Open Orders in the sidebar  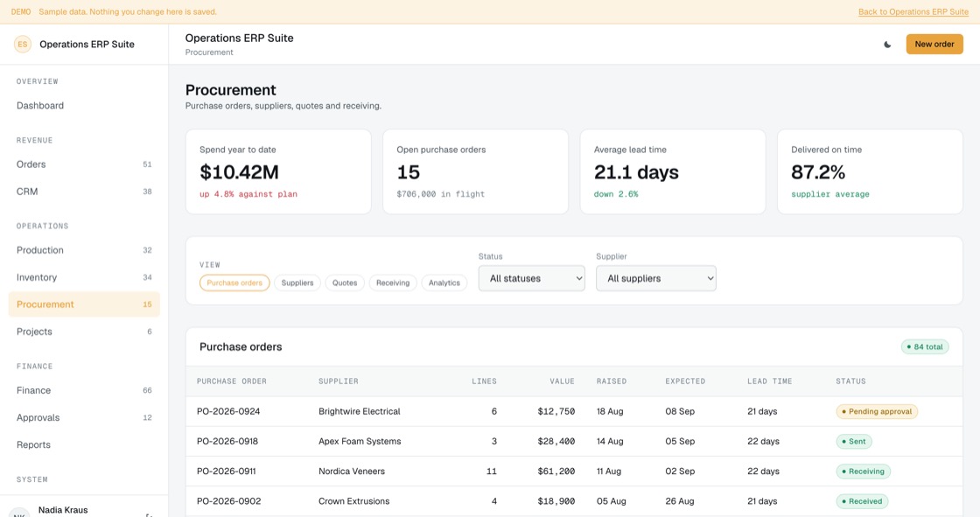pyautogui.click(x=84, y=164)
